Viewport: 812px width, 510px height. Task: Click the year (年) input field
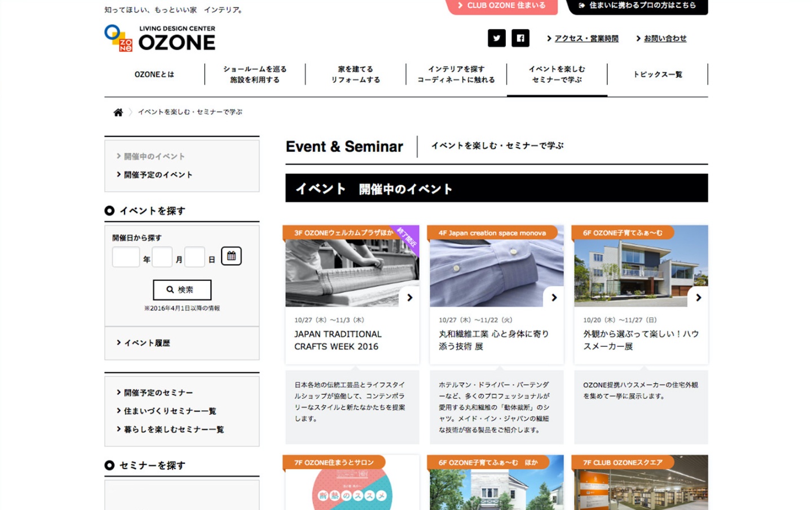[126, 257]
